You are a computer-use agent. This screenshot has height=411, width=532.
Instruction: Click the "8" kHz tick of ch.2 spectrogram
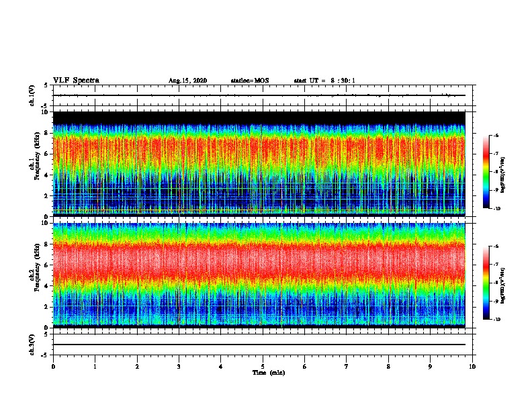(46, 244)
